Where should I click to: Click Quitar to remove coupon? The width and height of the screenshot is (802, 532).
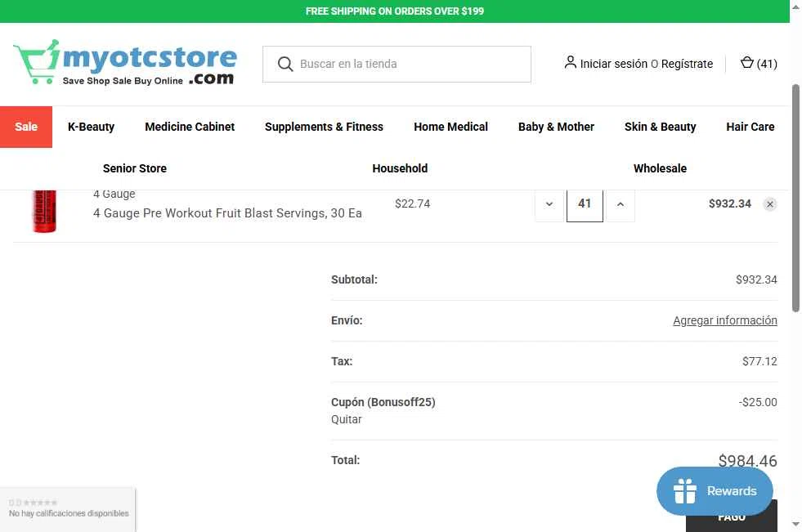(347, 419)
